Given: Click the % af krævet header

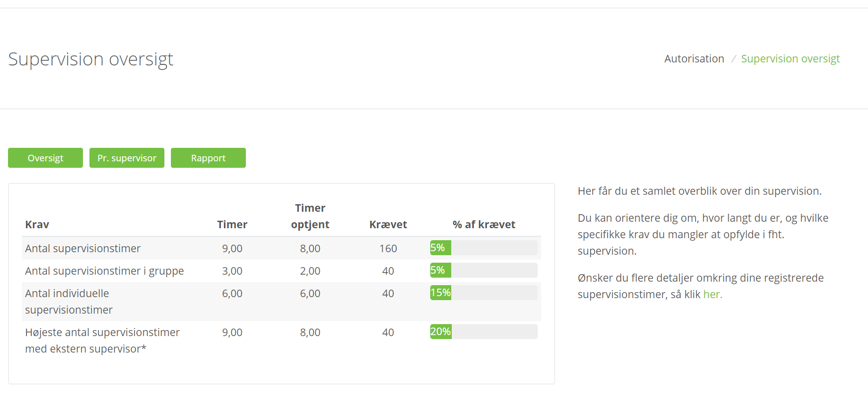Looking at the screenshot, I should tap(483, 224).
